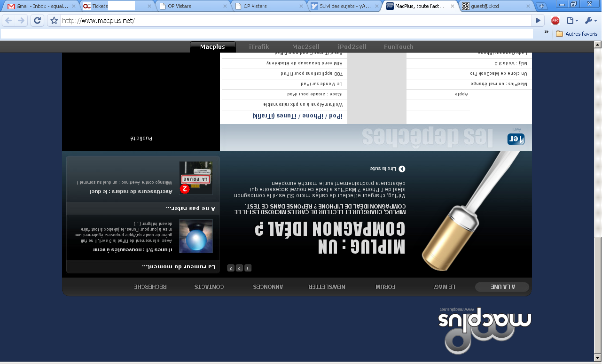Image resolution: width=602 pixels, height=364 pixels.
Task: Click the upside-down FORUM navigation link
Action: click(385, 287)
